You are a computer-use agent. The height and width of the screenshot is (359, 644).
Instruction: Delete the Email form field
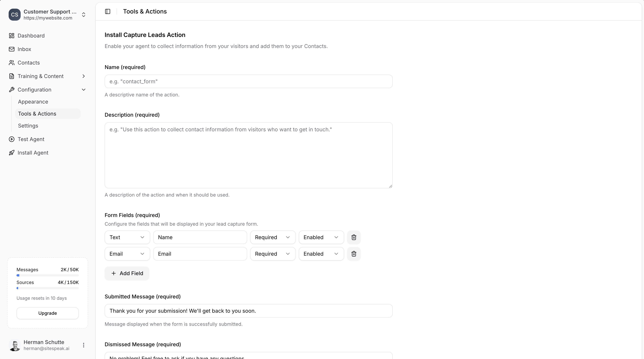point(354,254)
